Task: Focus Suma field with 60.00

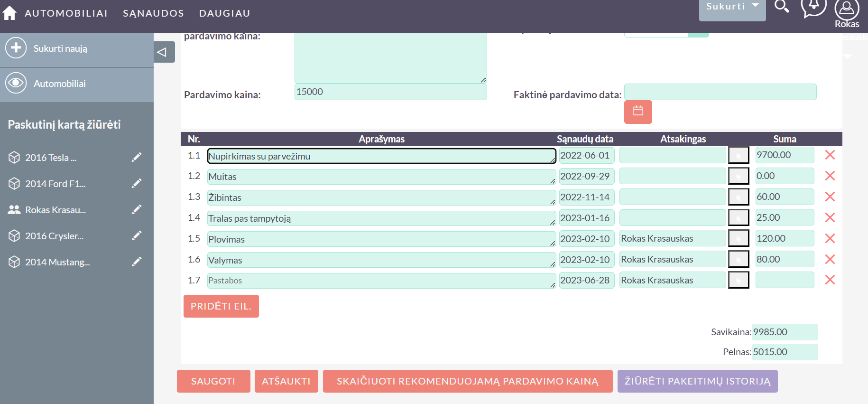Action: click(785, 197)
